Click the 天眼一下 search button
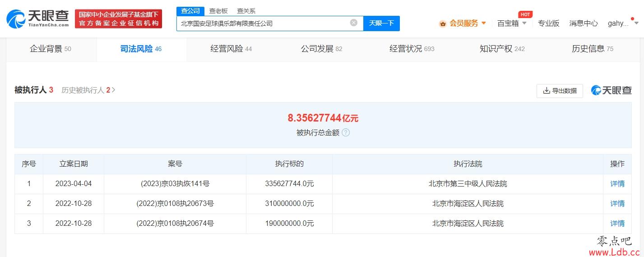This screenshot has height=257, width=644. [381, 23]
